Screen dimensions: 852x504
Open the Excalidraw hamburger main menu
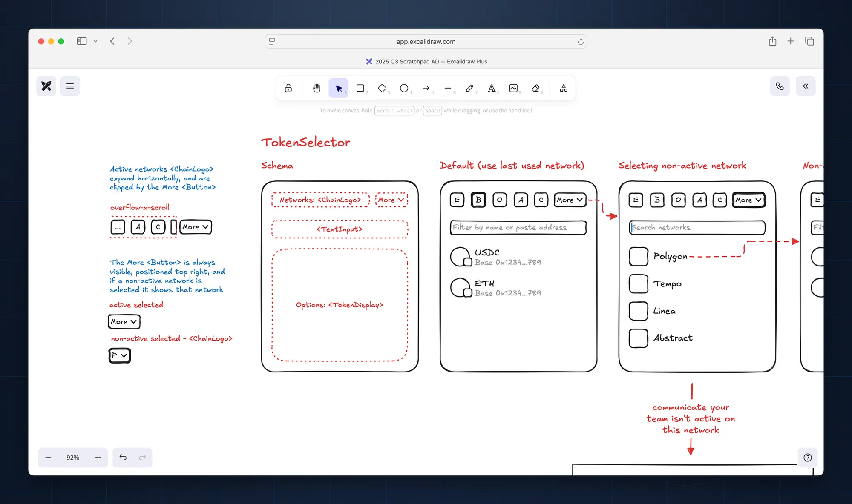70,86
